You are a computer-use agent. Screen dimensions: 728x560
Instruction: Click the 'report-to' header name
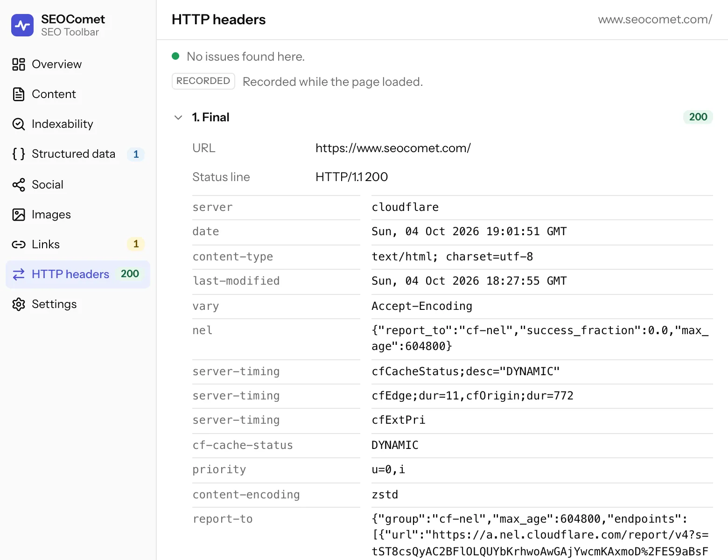pos(223,519)
